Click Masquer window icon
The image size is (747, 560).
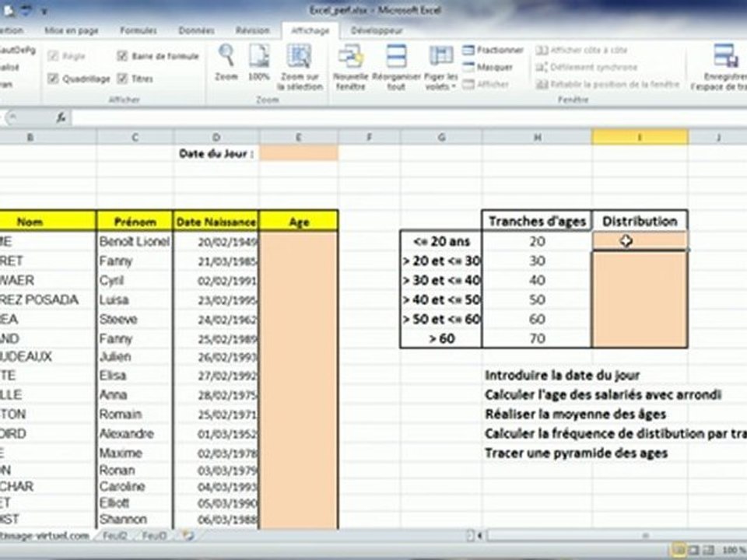click(468, 67)
